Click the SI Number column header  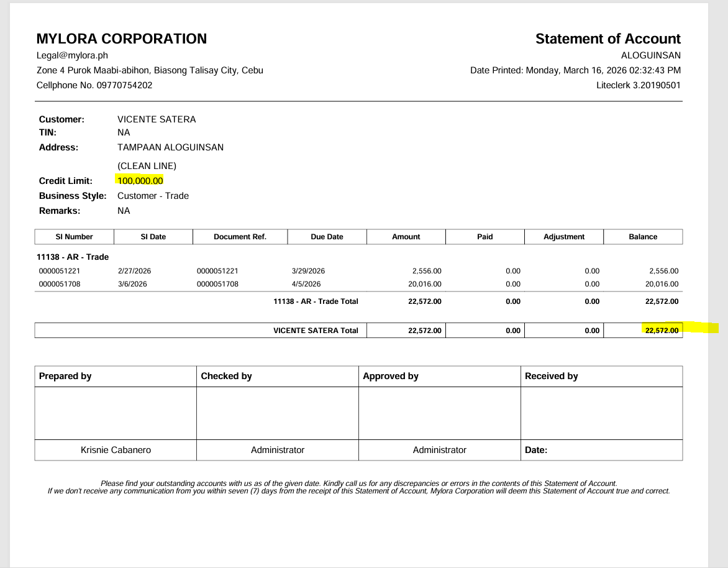click(x=74, y=237)
